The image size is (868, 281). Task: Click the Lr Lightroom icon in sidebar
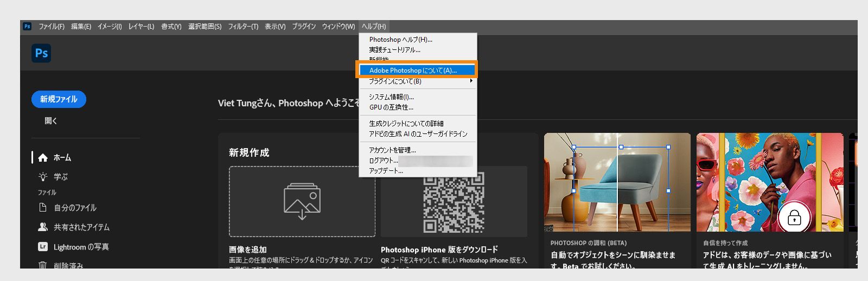(43, 246)
